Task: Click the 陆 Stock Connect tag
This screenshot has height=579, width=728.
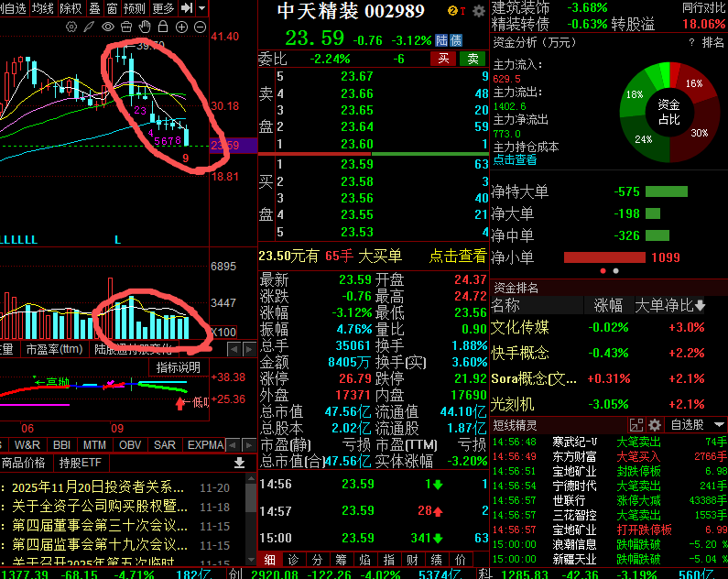Action: tap(441, 40)
